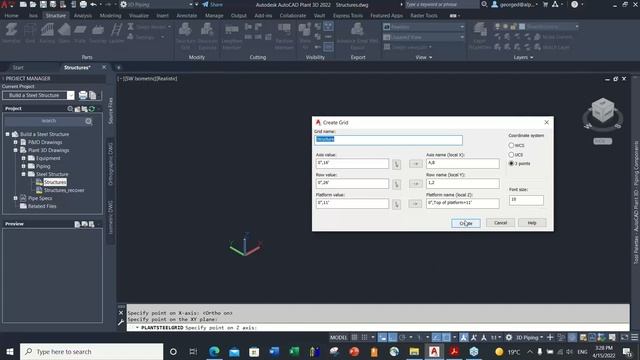Expand the Equipment folder node
The height and width of the screenshot is (360, 640).
(23, 158)
